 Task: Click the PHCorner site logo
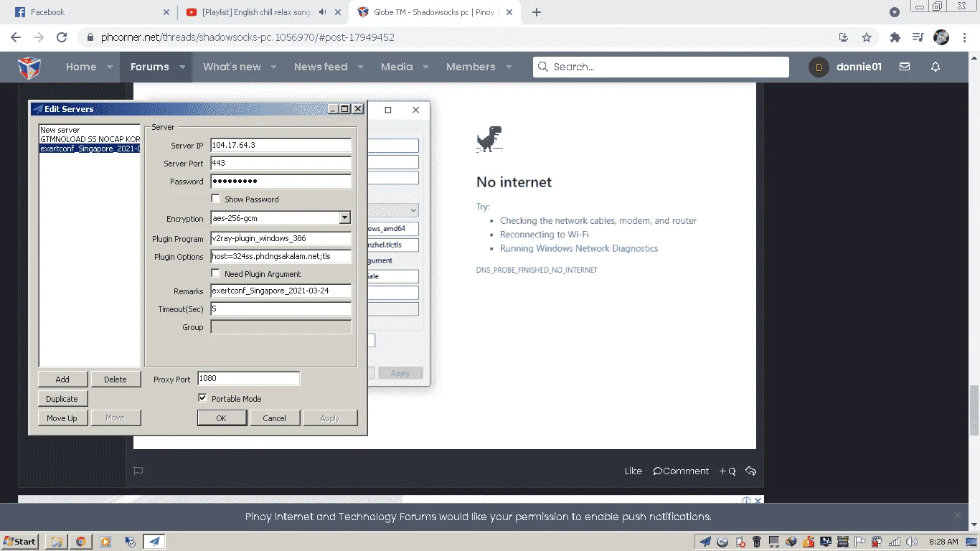29,67
